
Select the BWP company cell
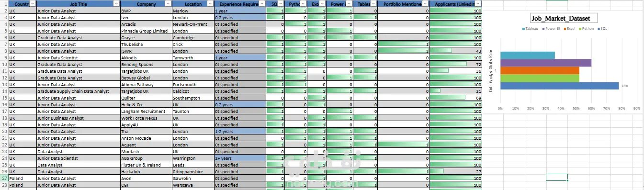point(146,11)
